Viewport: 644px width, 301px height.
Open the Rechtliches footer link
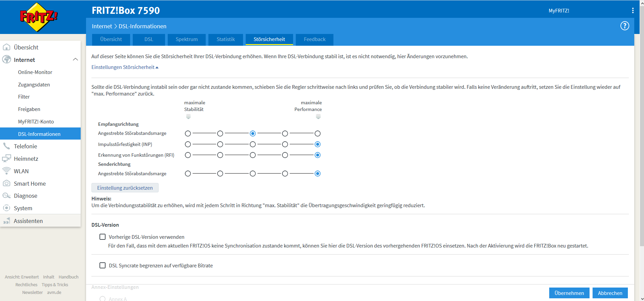(27, 285)
